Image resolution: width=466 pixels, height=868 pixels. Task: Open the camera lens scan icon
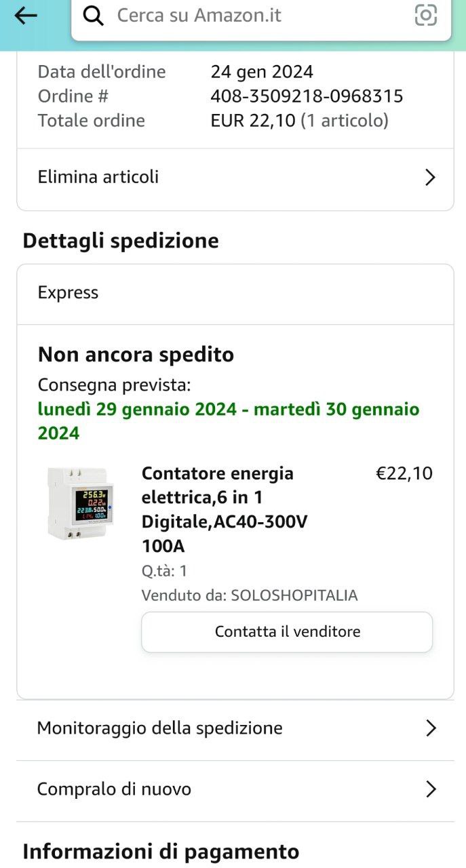[x=425, y=15]
